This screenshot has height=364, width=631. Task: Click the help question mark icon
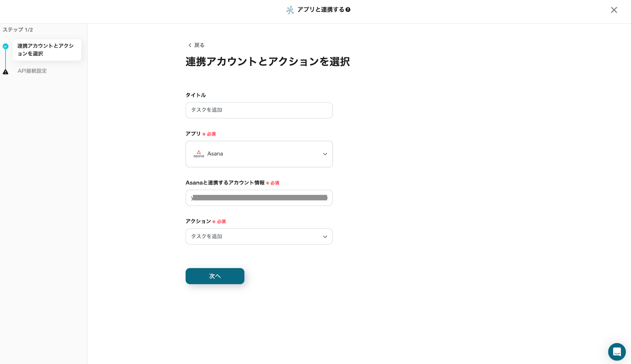pyautogui.click(x=348, y=10)
